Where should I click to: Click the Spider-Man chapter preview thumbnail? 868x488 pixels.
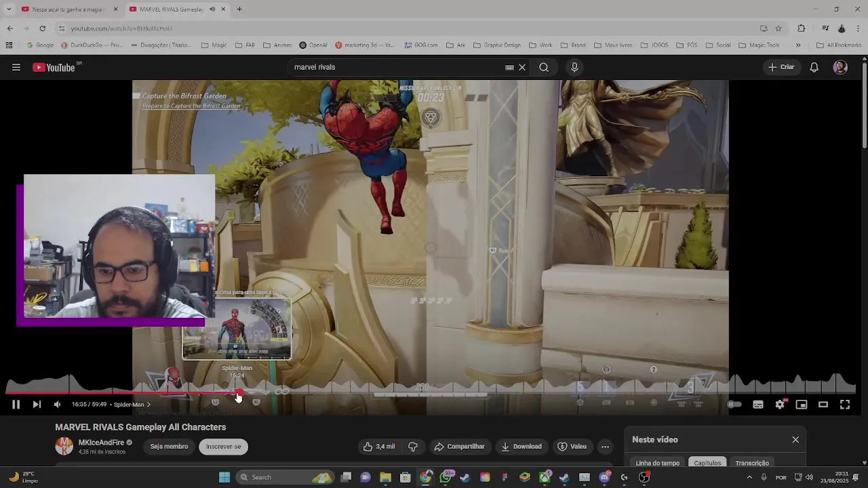(x=237, y=329)
